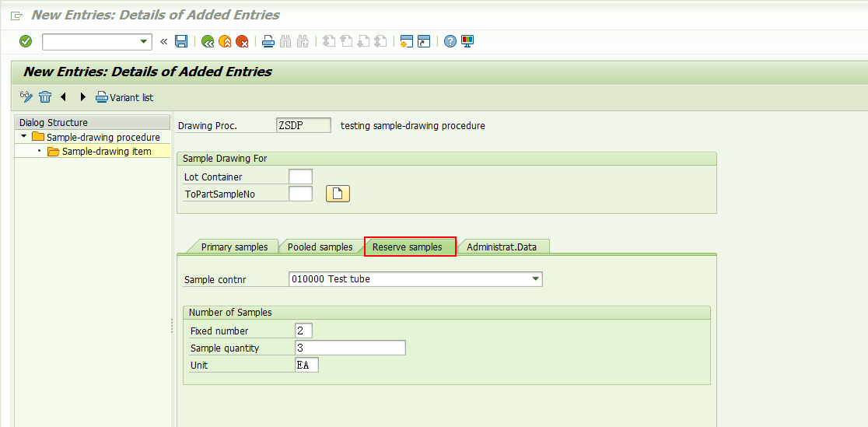Click the command input field
This screenshot has width=868, height=427.
pos(90,41)
